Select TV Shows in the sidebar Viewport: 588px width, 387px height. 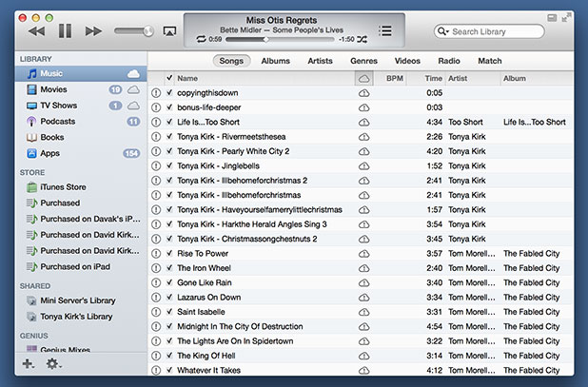[81, 106]
